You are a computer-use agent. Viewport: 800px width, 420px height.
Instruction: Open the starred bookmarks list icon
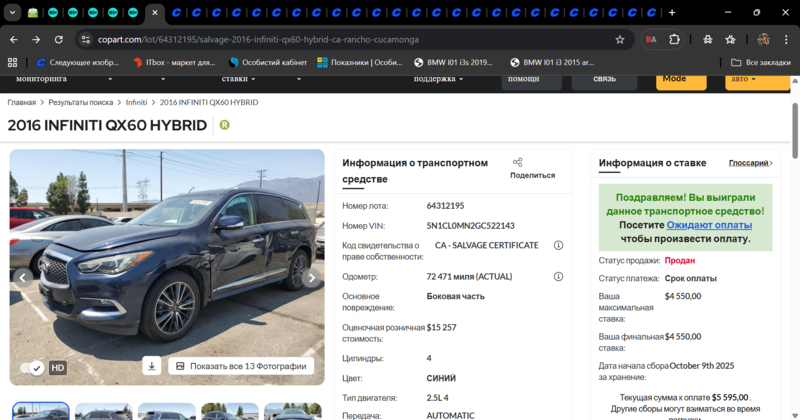[x=730, y=39]
